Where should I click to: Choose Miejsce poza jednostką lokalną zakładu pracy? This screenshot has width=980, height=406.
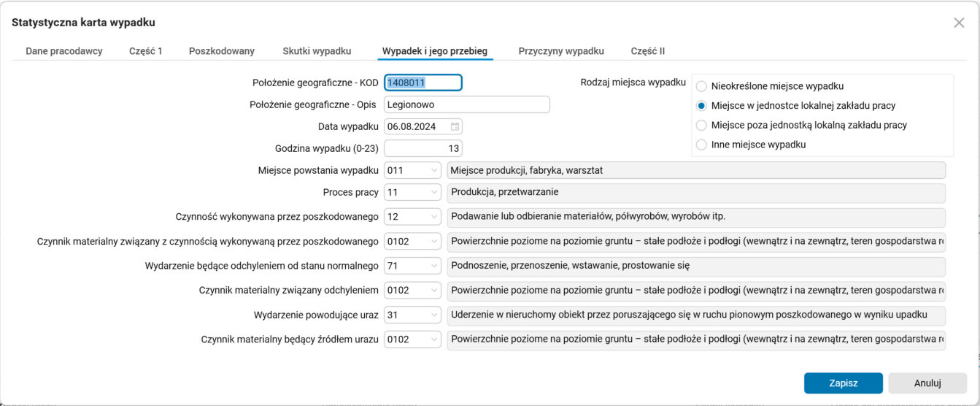[x=702, y=125]
